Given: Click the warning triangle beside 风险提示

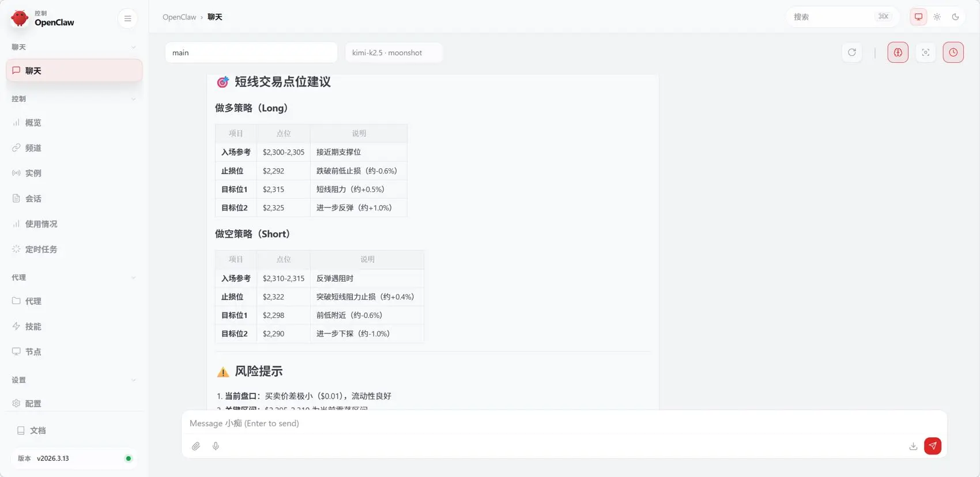Looking at the screenshot, I should pos(223,372).
